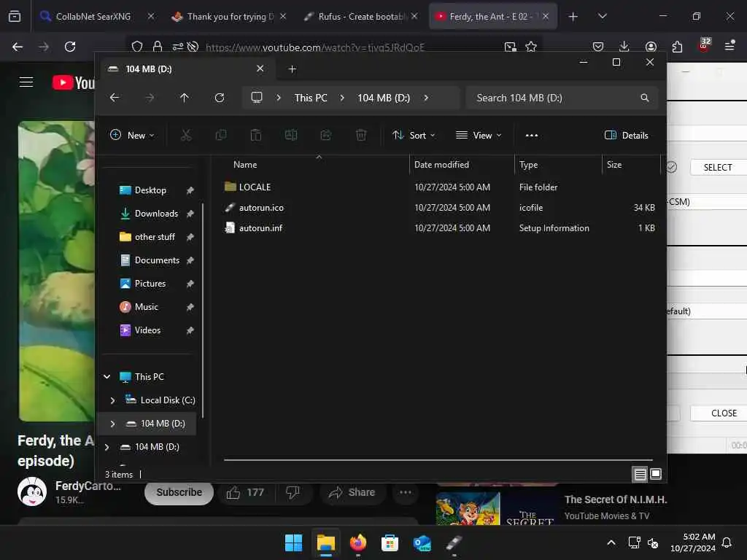
Task: Expand chevron after This PC in address bar
Action: [x=342, y=98]
